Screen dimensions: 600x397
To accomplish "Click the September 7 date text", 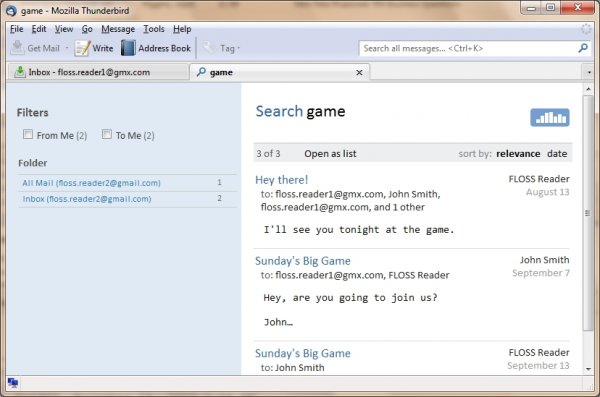I will (x=541, y=273).
